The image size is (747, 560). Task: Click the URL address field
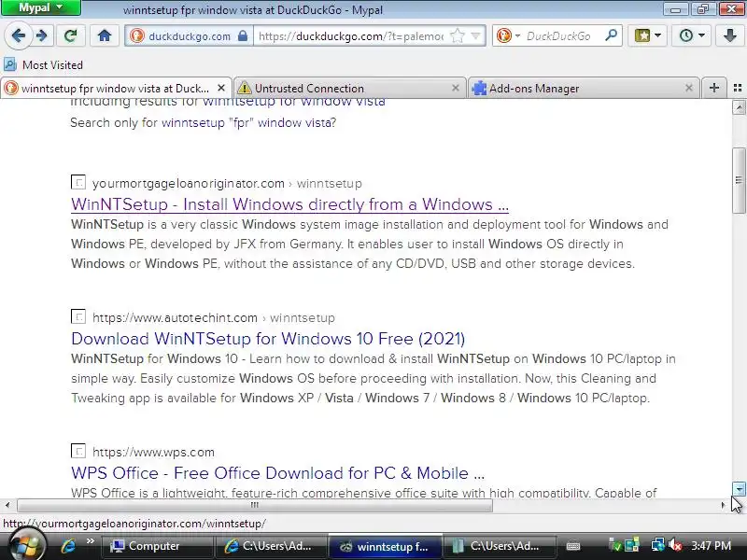pos(351,36)
